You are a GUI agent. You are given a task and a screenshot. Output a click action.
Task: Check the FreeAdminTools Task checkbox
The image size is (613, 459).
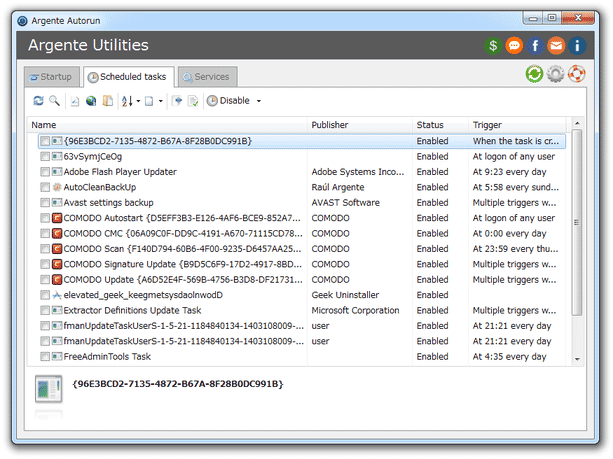point(45,357)
